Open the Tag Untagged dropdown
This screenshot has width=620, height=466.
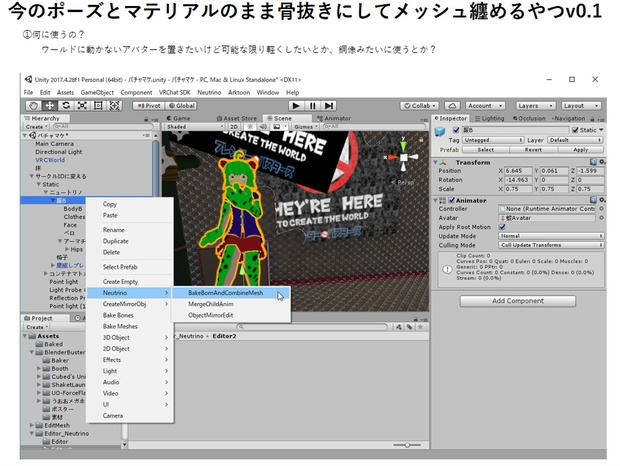coord(493,140)
